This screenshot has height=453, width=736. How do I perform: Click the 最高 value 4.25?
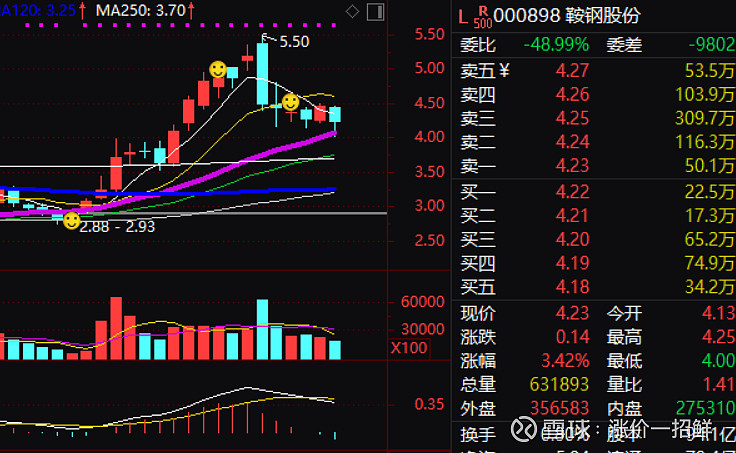click(718, 337)
